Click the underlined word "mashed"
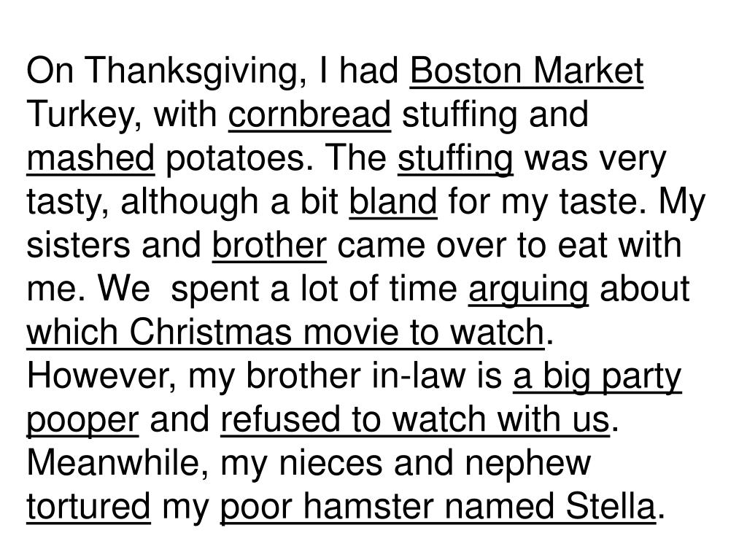747x560 pixels. point(90,158)
